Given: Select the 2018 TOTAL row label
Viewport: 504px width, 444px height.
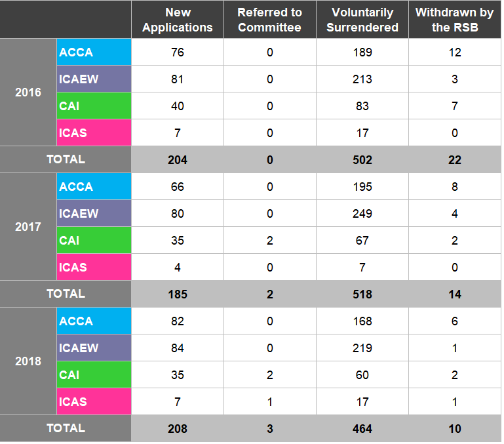Looking at the screenshot, I should pos(66,428).
